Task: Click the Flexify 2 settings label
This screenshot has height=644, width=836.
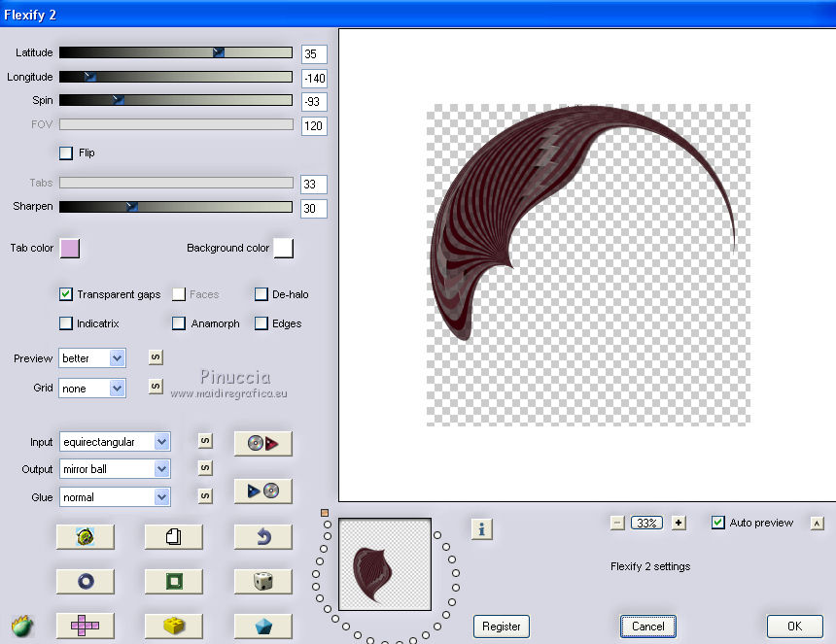Action: 650,566
